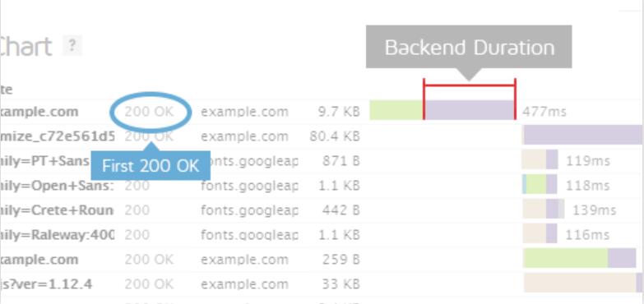Click the long purple bar of 80.4 KB request

click(583, 135)
